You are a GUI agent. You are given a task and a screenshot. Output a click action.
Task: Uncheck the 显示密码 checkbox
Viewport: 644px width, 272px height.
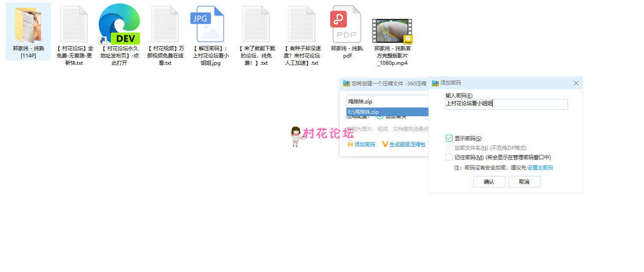pos(449,138)
